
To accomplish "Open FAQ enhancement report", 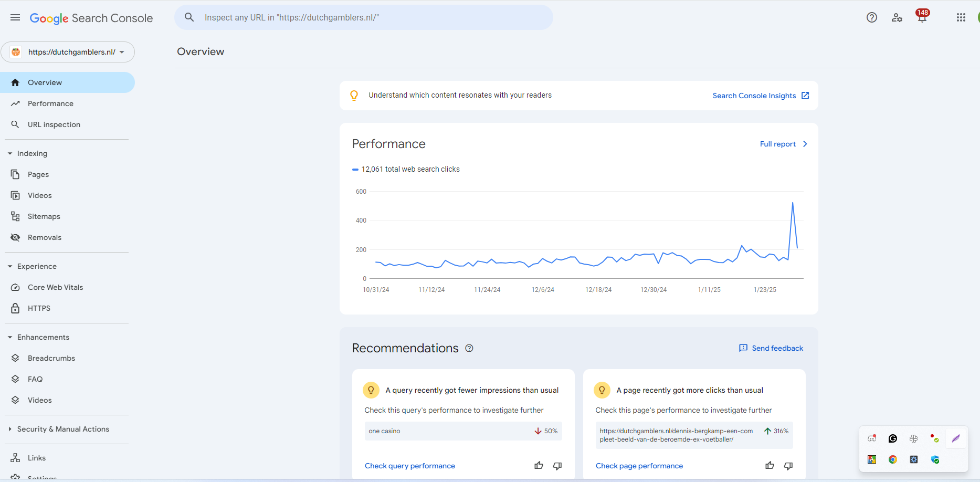I will (67, 379).
